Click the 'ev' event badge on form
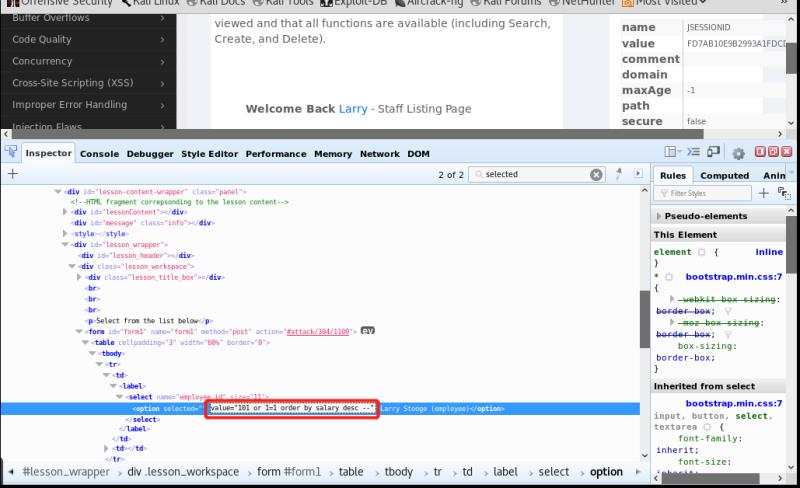Viewport: 800px width, 488px height. [x=367, y=331]
